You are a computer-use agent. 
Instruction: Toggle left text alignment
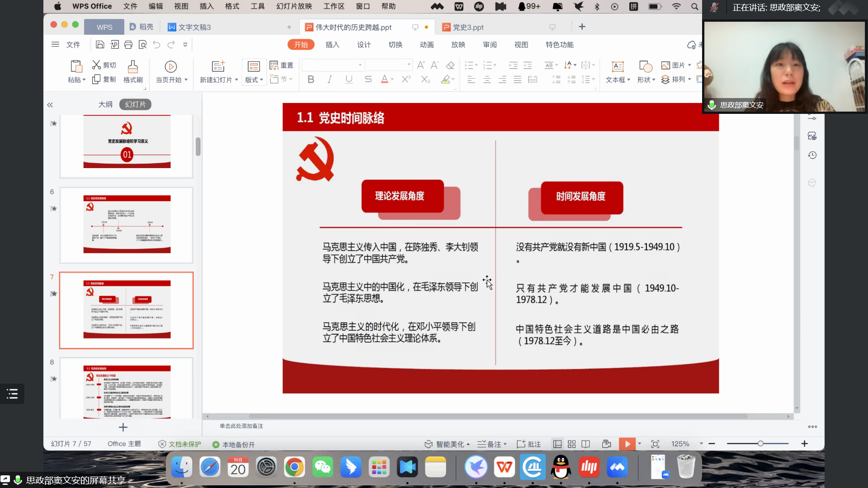(471, 80)
